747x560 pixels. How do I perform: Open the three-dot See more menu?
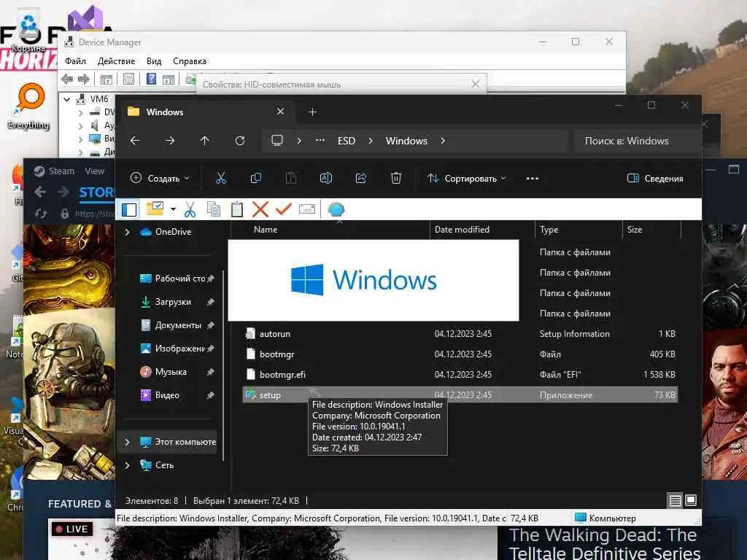point(532,179)
